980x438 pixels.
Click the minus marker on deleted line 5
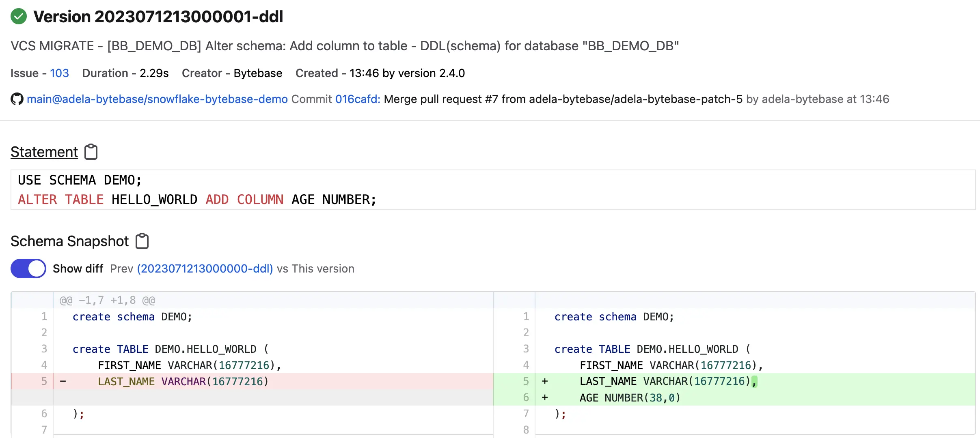pyautogui.click(x=63, y=382)
